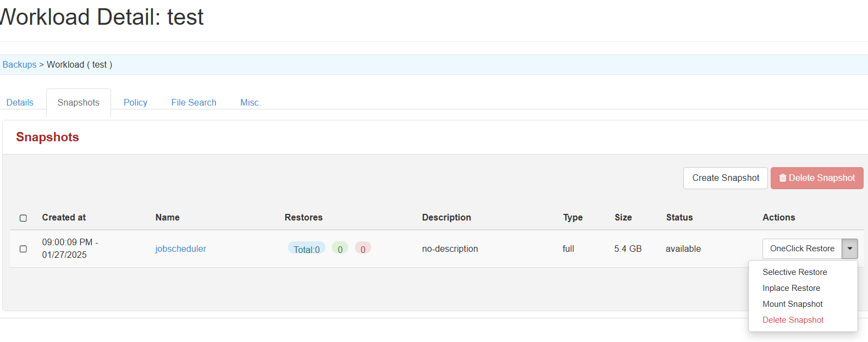This screenshot has width=868, height=342.
Task: Switch to the Policy tab
Action: 135,102
